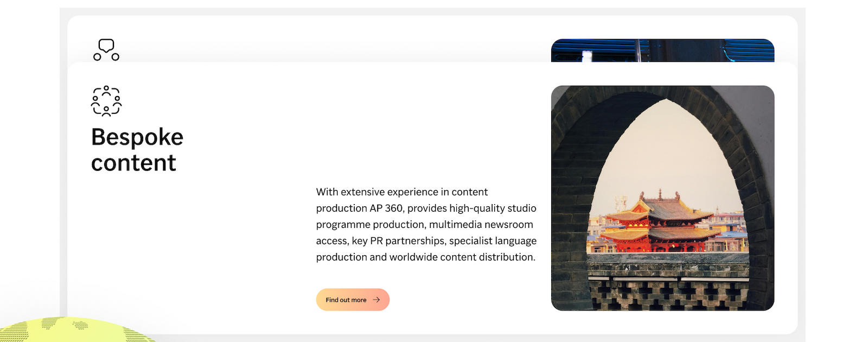The width and height of the screenshot is (868, 342).
Task: Click the AP 360 description paragraph
Action: pos(426,224)
